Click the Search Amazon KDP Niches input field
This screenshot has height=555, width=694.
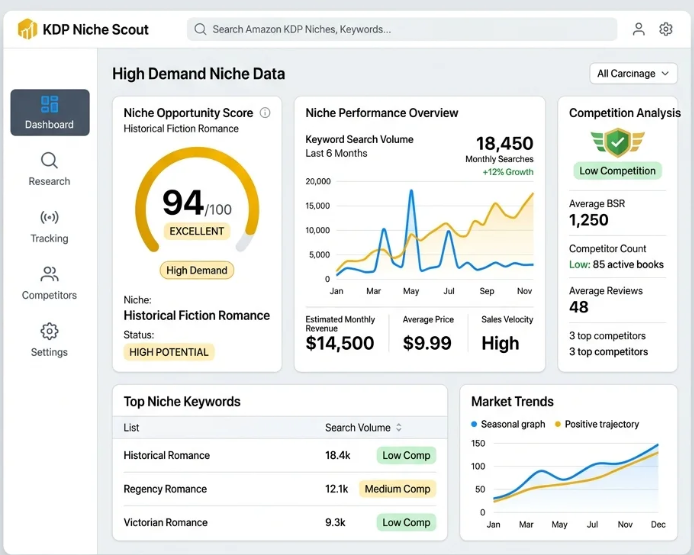click(402, 29)
